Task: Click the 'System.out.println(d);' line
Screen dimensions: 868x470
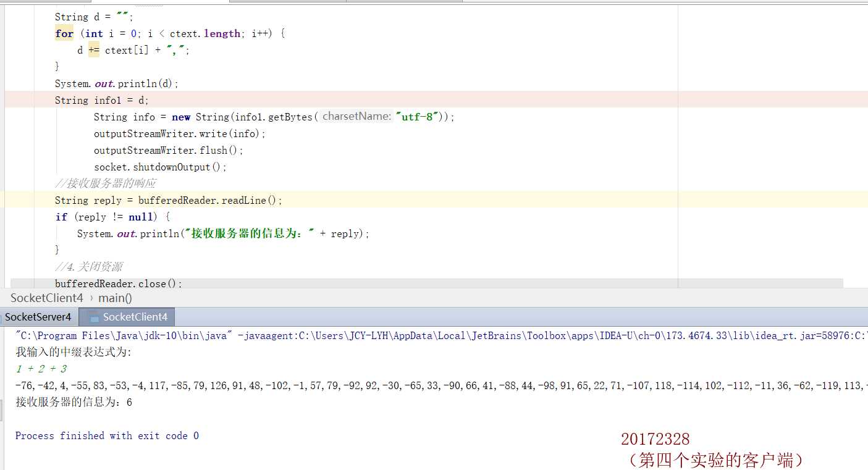Action: coord(117,84)
